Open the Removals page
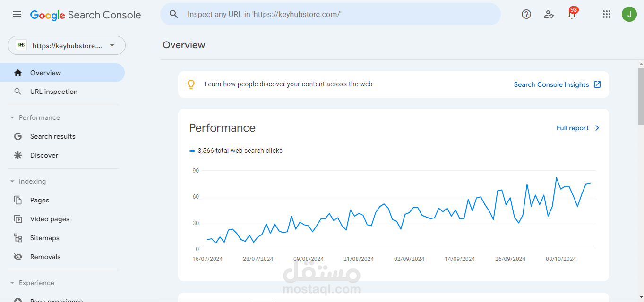 62,257
